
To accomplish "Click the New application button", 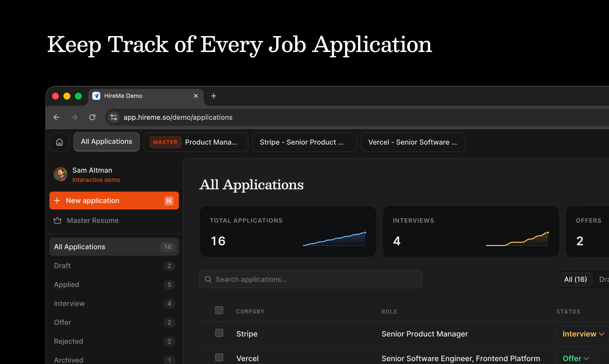I will (114, 201).
